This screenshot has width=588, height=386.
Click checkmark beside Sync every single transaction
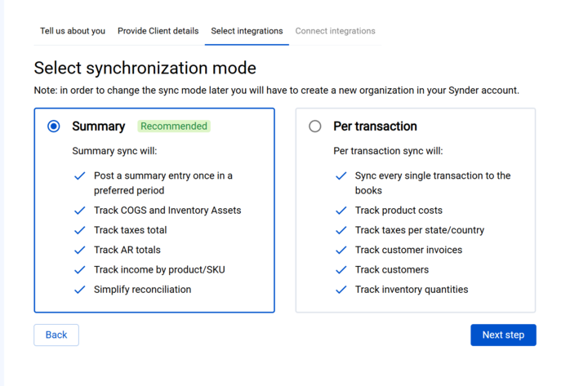tap(341, 176)
